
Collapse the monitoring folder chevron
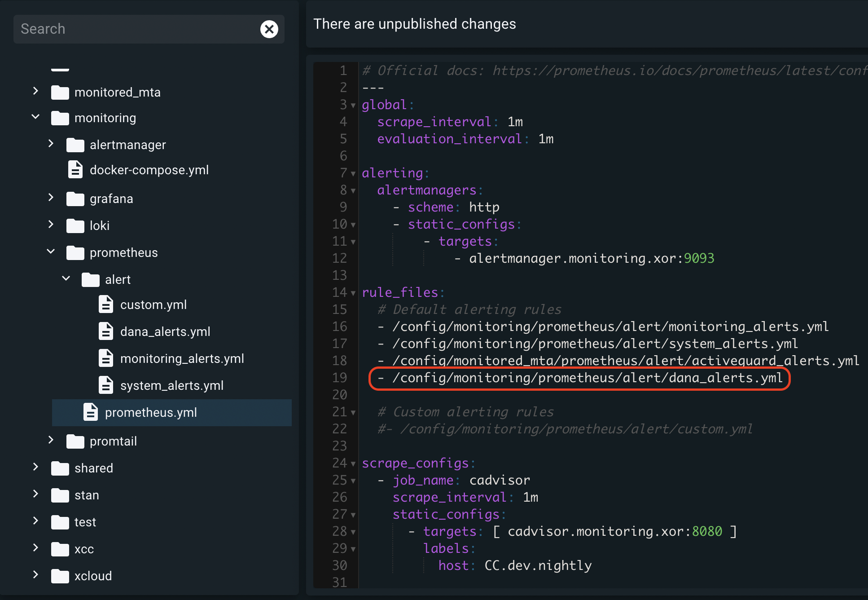35,117
